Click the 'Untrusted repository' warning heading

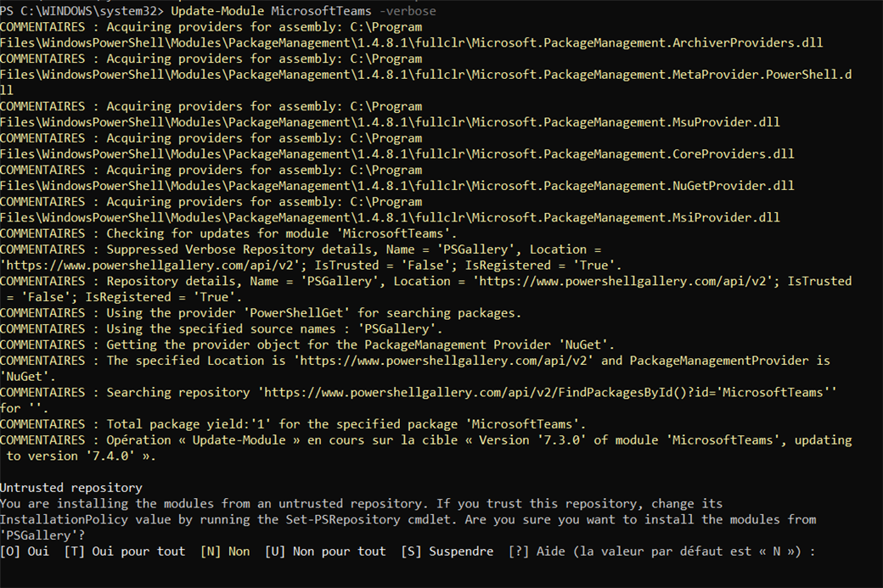point(71,488)
